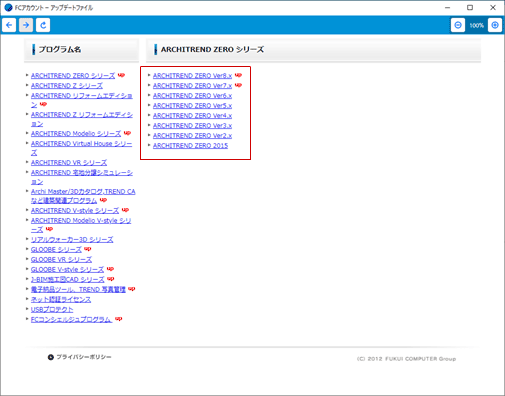This screenshot has width=505, height=396.
Task: Go back using the left arrow button
Action: click(9, 25)
